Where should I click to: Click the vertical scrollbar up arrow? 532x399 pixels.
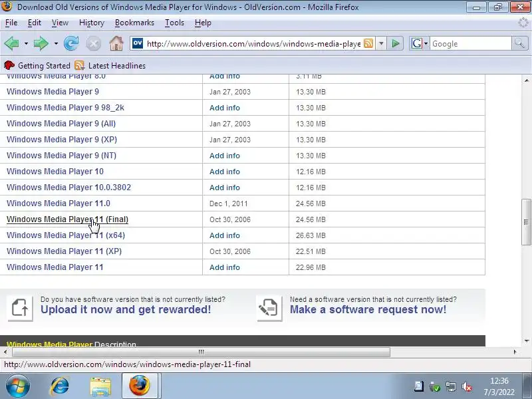point(526,80)
